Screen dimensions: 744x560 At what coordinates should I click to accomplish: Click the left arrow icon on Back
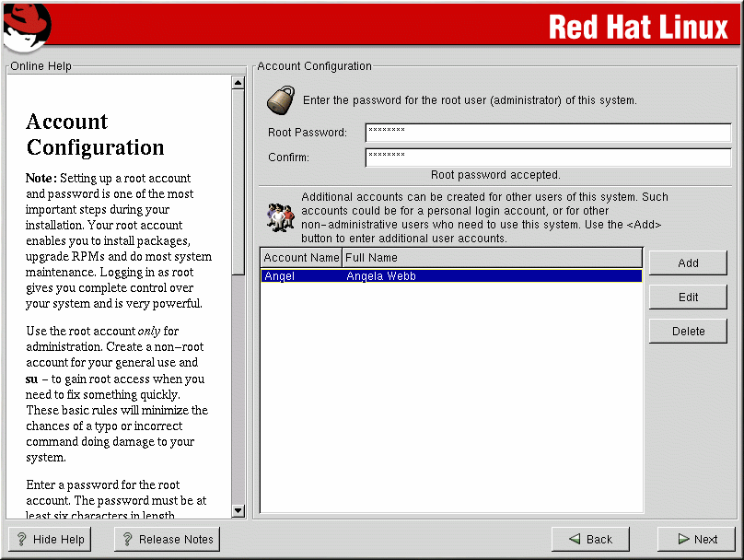coord(574,540)
